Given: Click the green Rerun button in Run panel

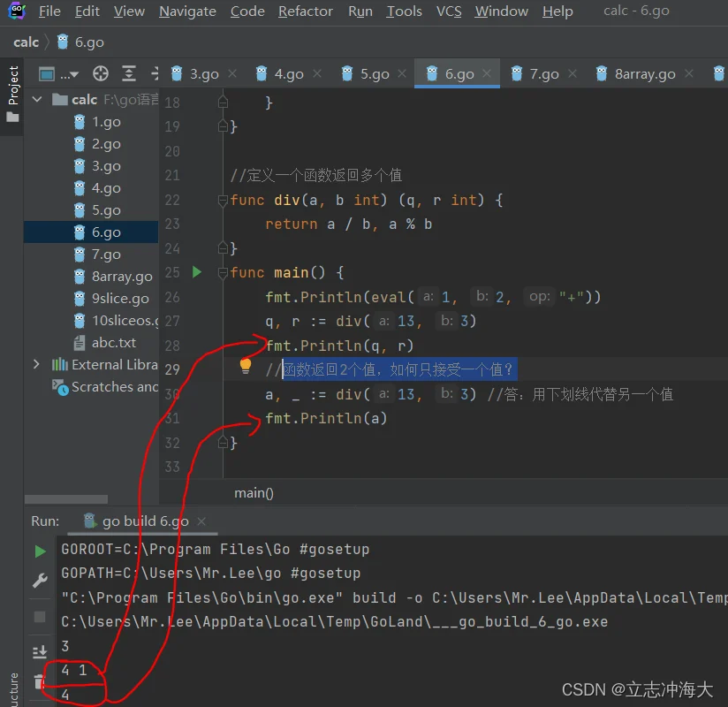Looking at the screenshot, I should tap(41, 551).
